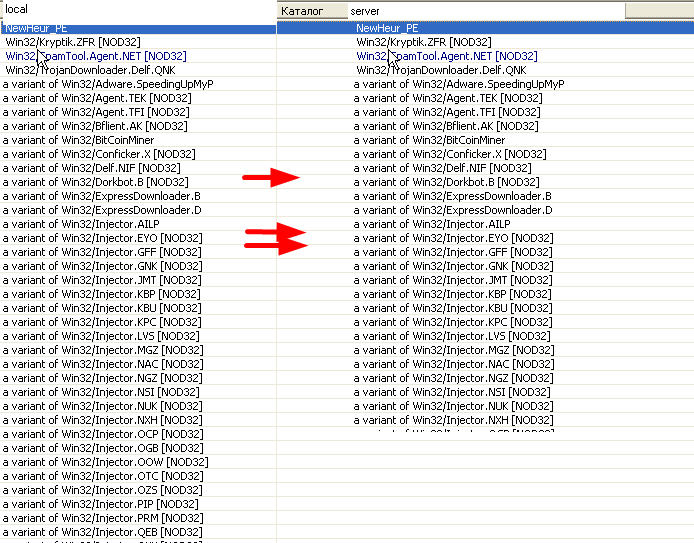
Task: Select Win32/Delf.NIF variant in local panel
Action: point(92,168)
